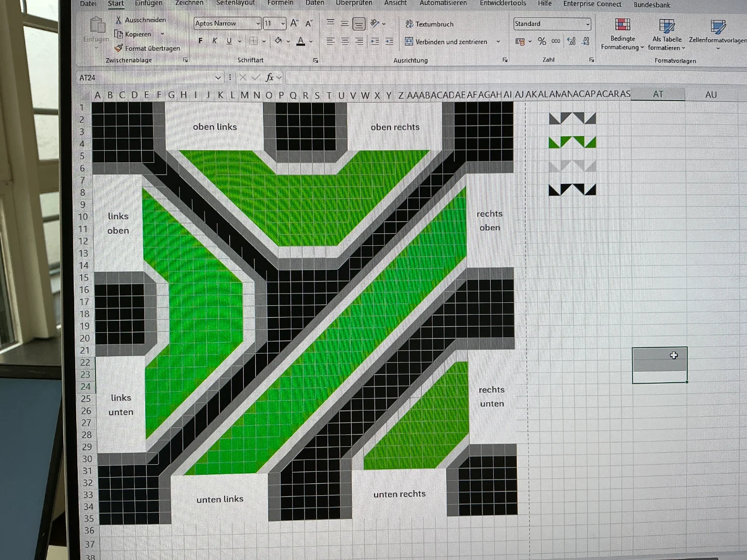Click Verbinden und zentrieren button

coord(446,41)
